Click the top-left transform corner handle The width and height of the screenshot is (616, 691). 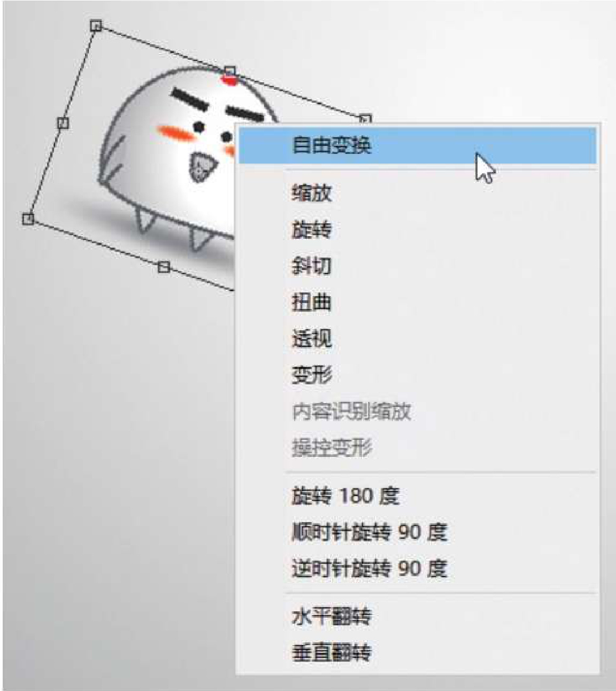pos(96,25)
